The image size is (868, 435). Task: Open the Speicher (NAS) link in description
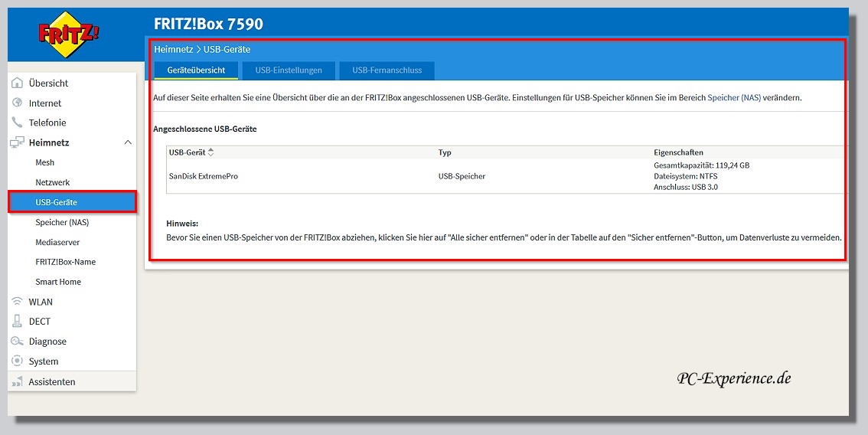point(734,98)
